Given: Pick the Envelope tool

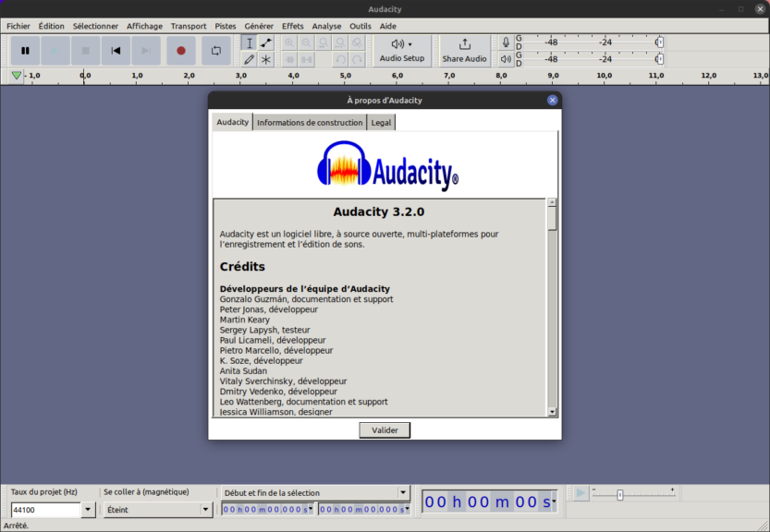Looking at the screenshot, I should 267,42.
